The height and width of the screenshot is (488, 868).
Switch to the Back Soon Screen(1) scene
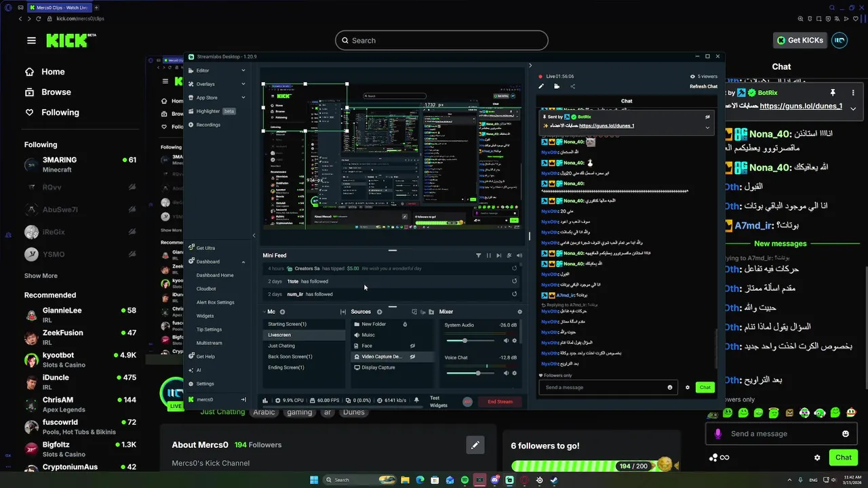[304, 357]
